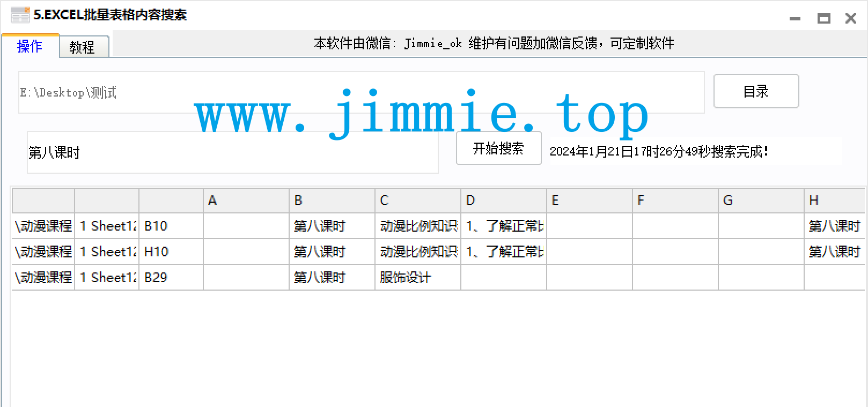The height and width of the screenshot is (407, 868).
Task: Click \动漫课程 in the H10 row
Action: (43, 251)
